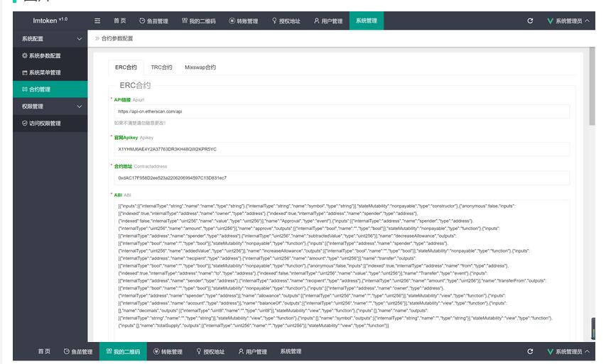Open 用户管理 in the top navigation bar
This screenshot has width=606, height=364.
[x=328, y=21]
